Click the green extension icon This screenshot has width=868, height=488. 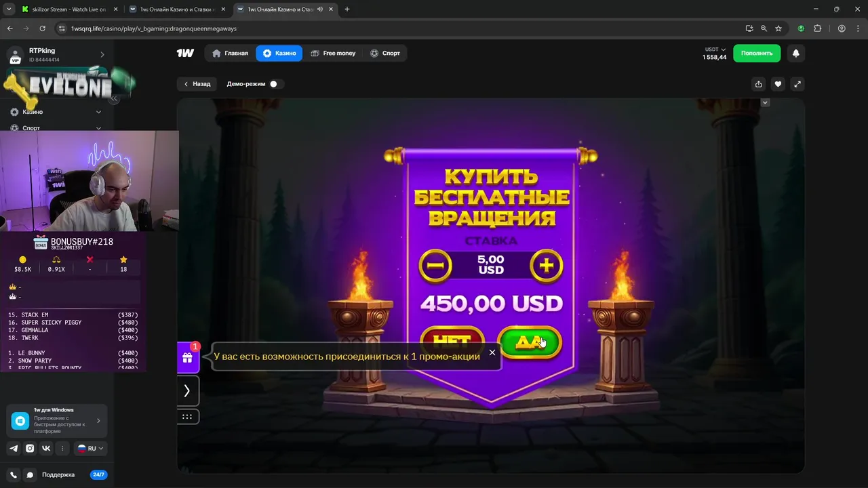[801, 28]
